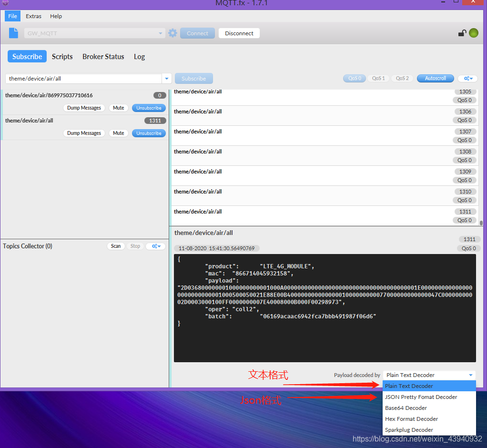The height and width of the screenshot is (448, 487).
Task: Dump Messages for theme/device/air/869975037710616
Action: (x=84, y=108)
